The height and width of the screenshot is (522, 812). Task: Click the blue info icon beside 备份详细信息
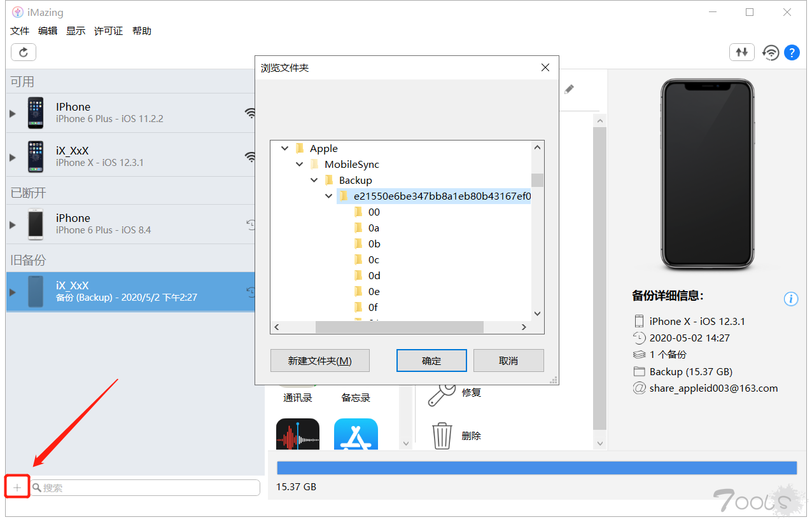click(790, 299)
